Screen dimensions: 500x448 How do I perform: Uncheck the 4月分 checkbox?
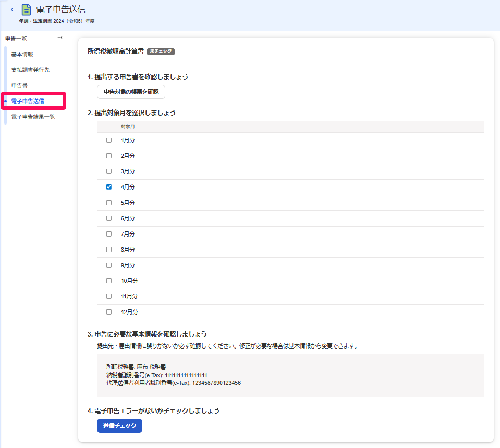pyautogui.click(x=109, y=187)
